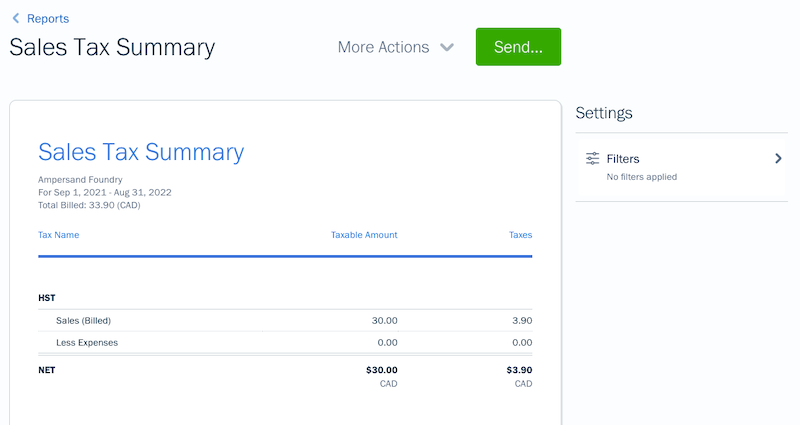Open the More Actions dropdown

click(x=384, y=47)
